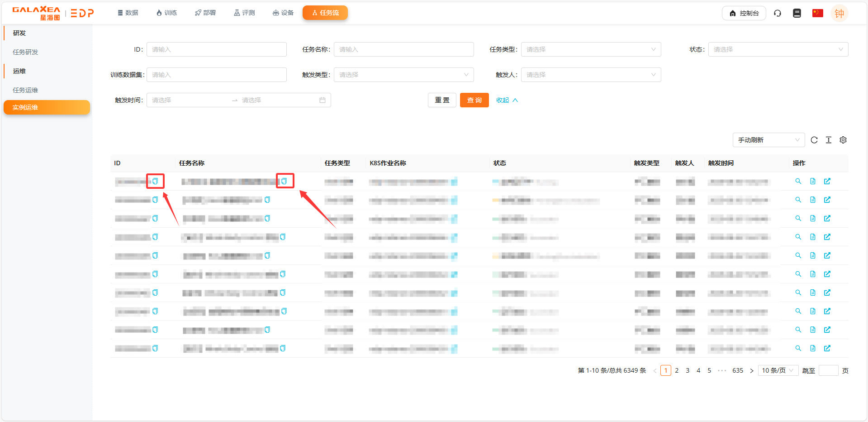Click the external link icon in third row
Image resolution: width=868 pixels, height=422 pixels.
827,218
